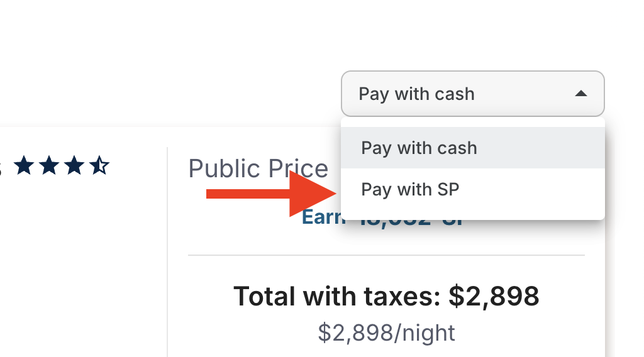Choose Pay with cash in the list
This screenshot has height=357, width=644.
click(x=473, y=148)
